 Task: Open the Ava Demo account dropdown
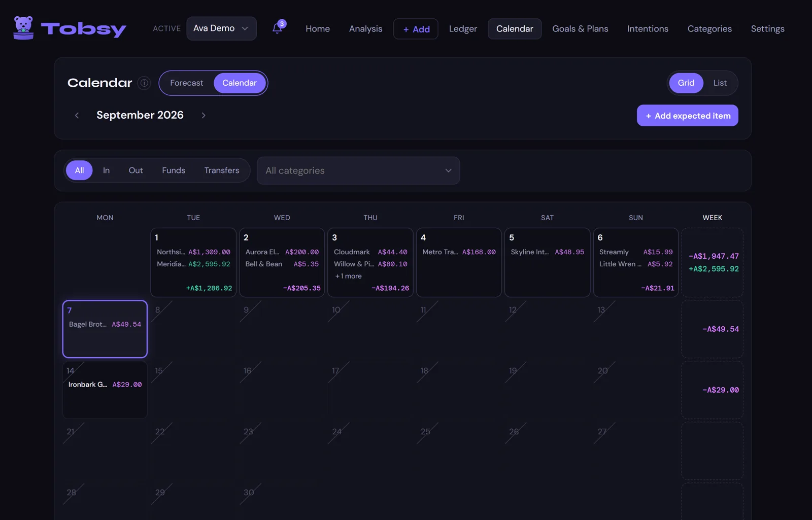[221, 28]
